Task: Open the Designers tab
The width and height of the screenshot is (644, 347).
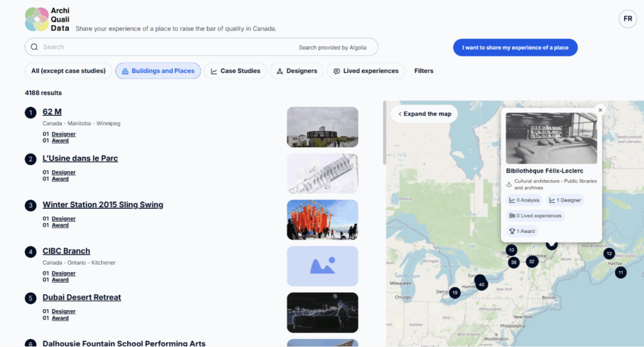Action: (297, 71)
